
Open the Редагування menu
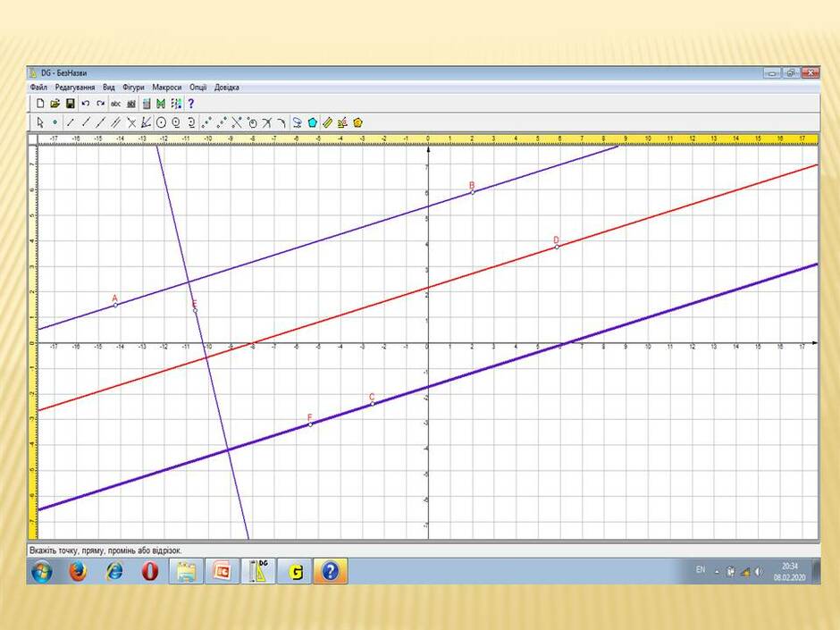[75, 88]
